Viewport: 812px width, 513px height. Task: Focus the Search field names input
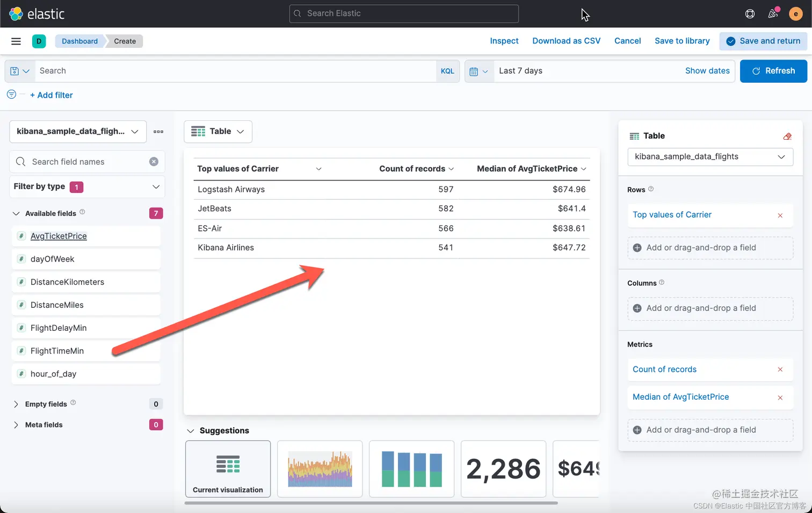tap(87, 162)
